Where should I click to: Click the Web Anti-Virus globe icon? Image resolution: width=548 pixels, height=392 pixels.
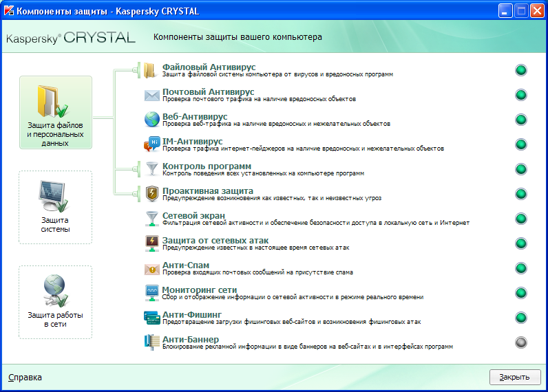[x=151, y=120]
